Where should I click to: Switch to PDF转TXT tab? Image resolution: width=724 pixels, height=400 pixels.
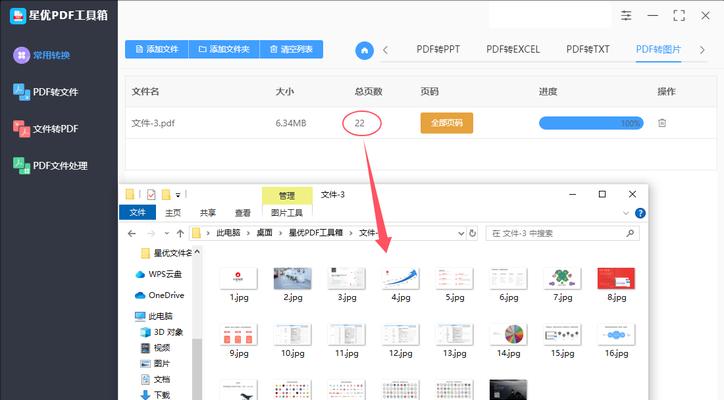click(x=588, y=49)
